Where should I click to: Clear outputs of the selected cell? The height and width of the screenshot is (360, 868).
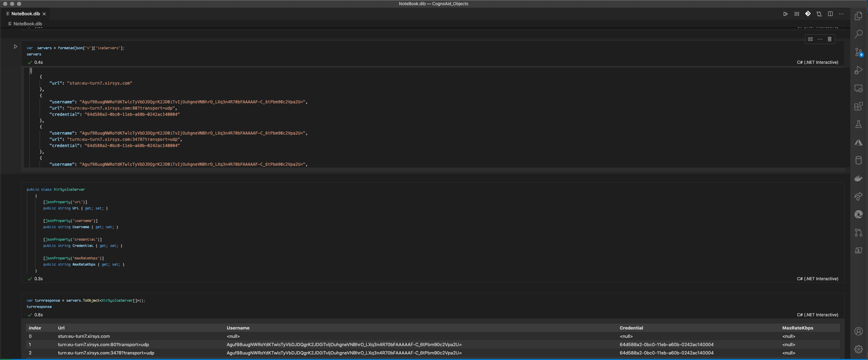click(x=810, y=39)
